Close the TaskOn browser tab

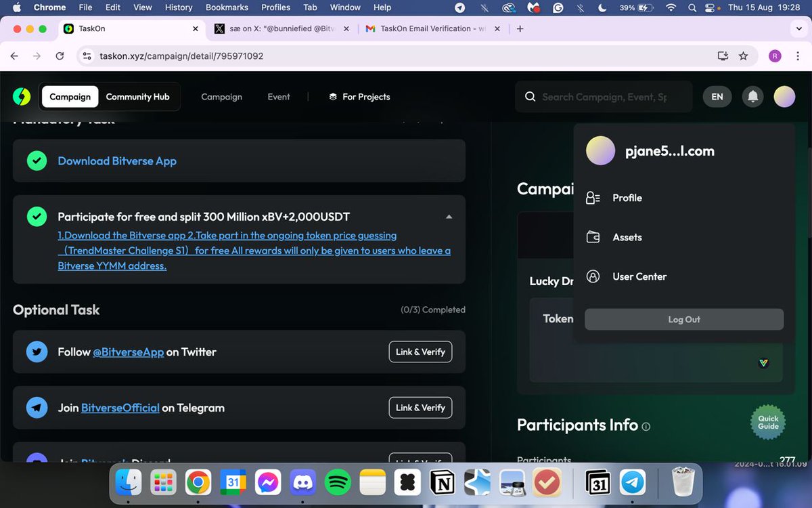point(196,29)
